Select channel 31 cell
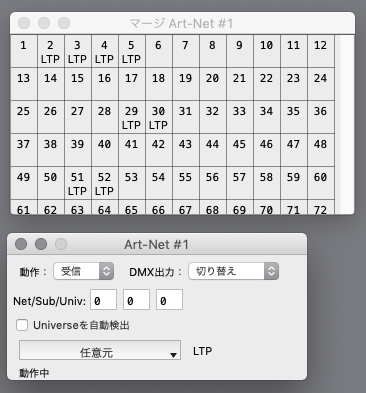The width and height of the screenshot is (366, 393). click(x=186, y=117)
